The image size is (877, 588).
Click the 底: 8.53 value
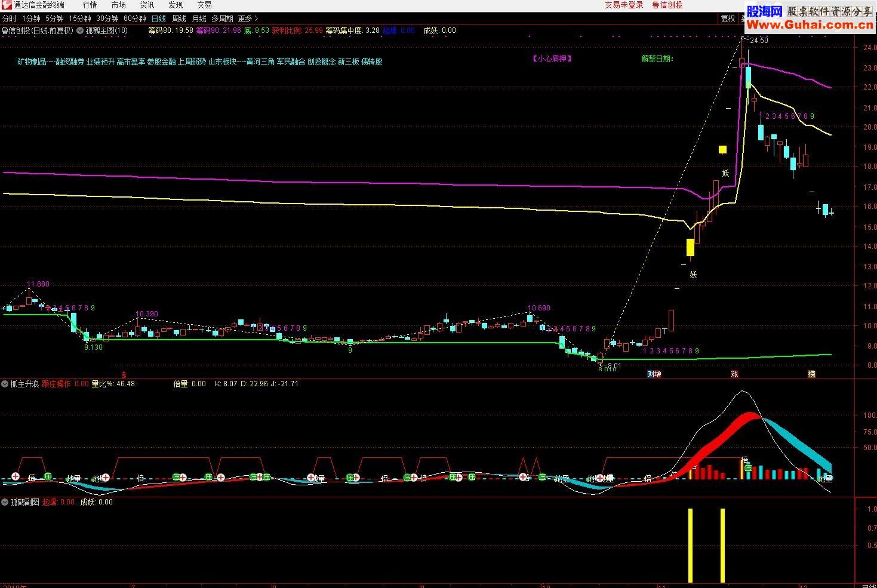(x=256, y=30)
